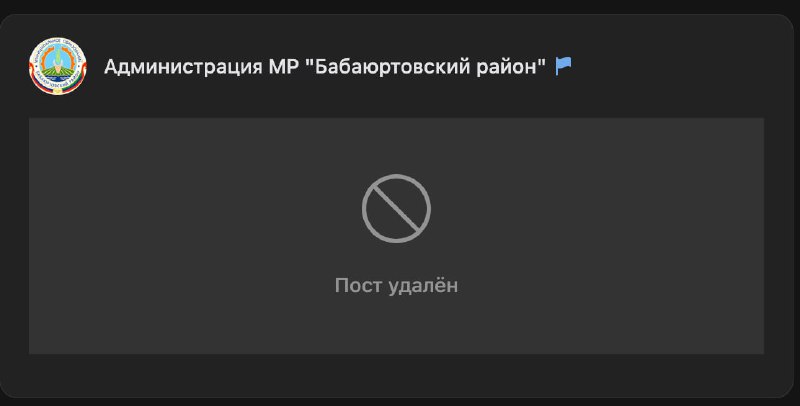Click the "Пост удалён" message text
The height and width of the screenshot is (406, 800).
(x=396, y=285)
